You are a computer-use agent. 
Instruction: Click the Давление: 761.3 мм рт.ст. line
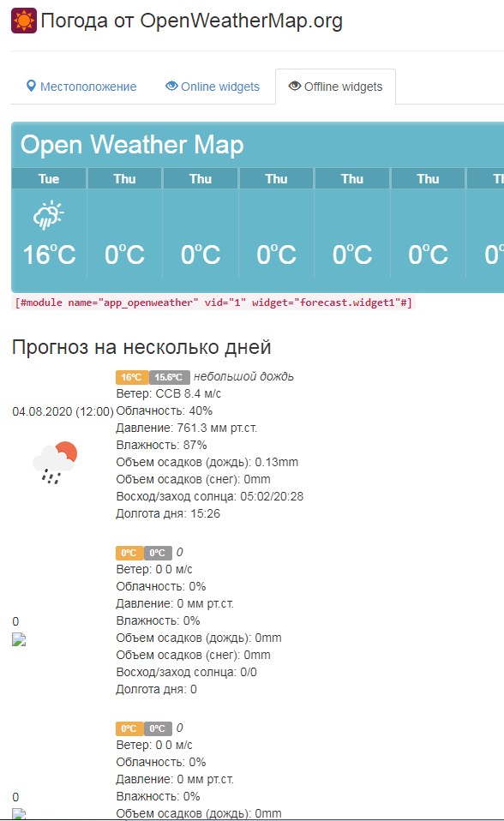187,428
